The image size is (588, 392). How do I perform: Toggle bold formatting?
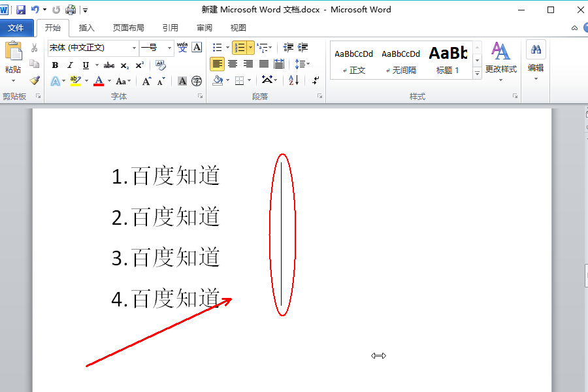[55, 65]
